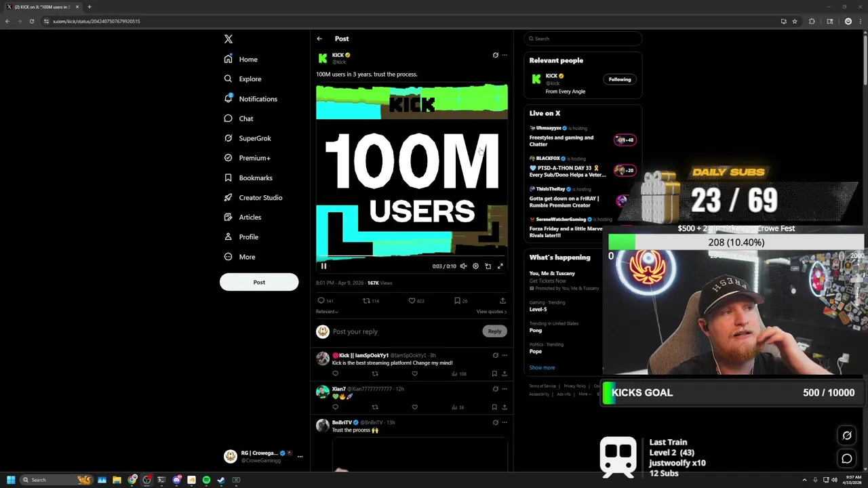Viewport: 868px width, 488px height.
Task: Open Spotify from the taskbar
Action: pos(206,480)
